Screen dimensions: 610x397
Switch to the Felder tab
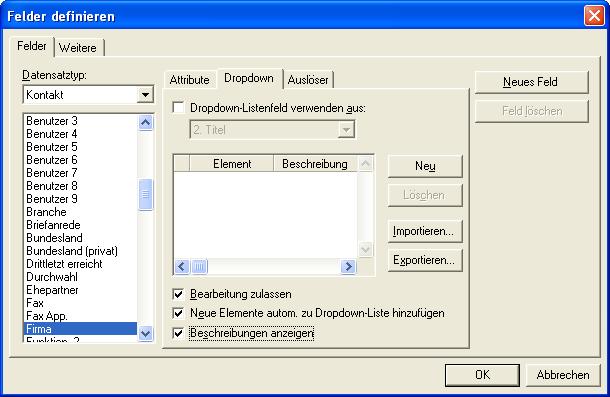[32, 46]
